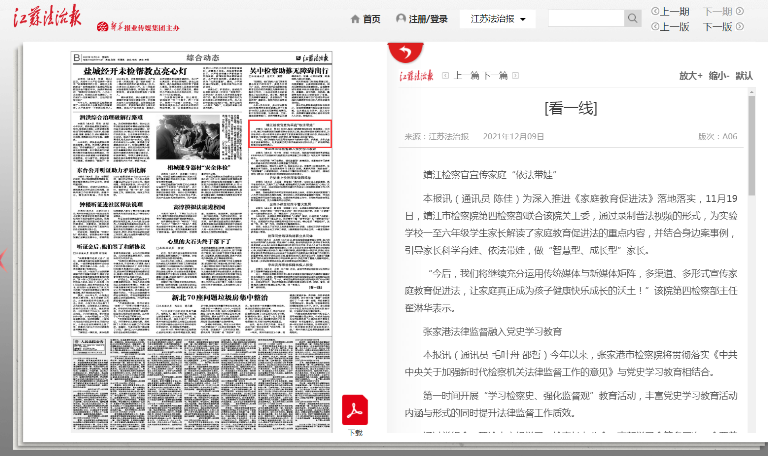Image resolution: width=768 pixels, height=456 pixels.
Task: Click the left-edge page flip arrow
Action: (x=3, y=260)
